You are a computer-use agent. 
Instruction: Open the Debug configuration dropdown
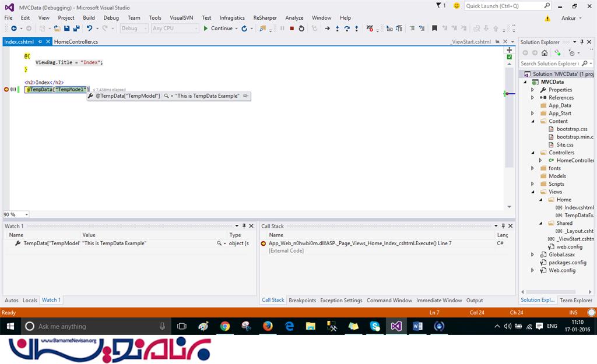[x=134, y=28]
